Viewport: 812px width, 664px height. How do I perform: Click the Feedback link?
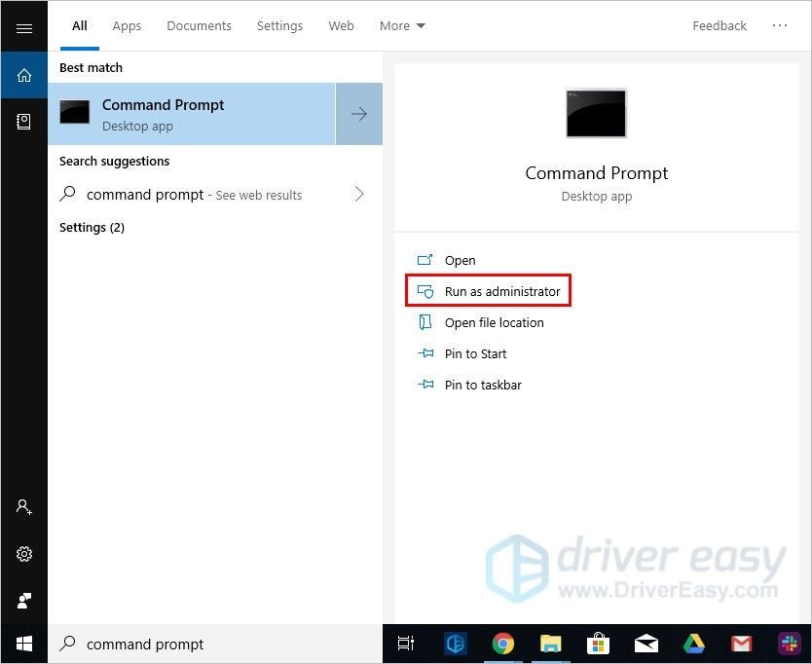[720, 26]
